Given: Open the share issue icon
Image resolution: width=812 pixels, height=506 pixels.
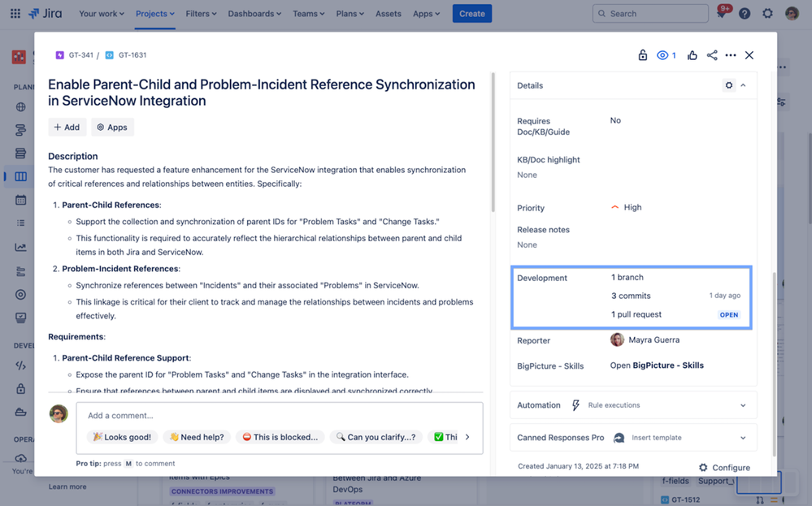Looking at the screenshot, I should point(712,55).
